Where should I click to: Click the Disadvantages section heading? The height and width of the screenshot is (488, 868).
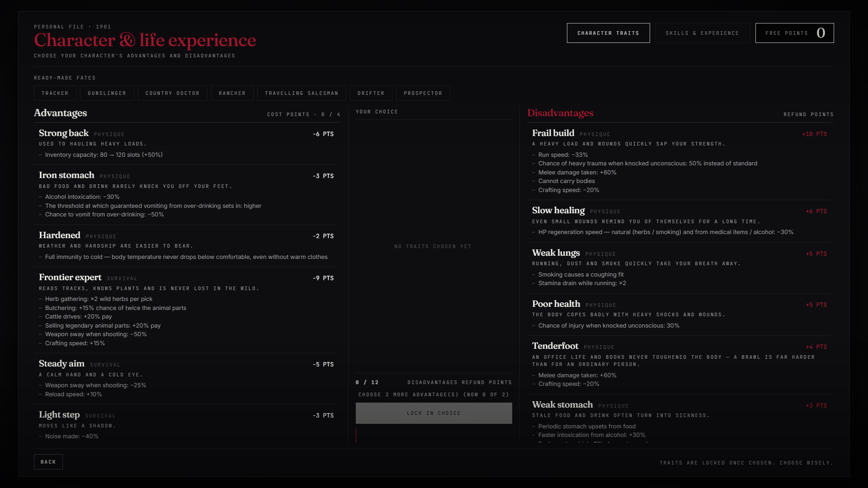[x=561, y=113]
